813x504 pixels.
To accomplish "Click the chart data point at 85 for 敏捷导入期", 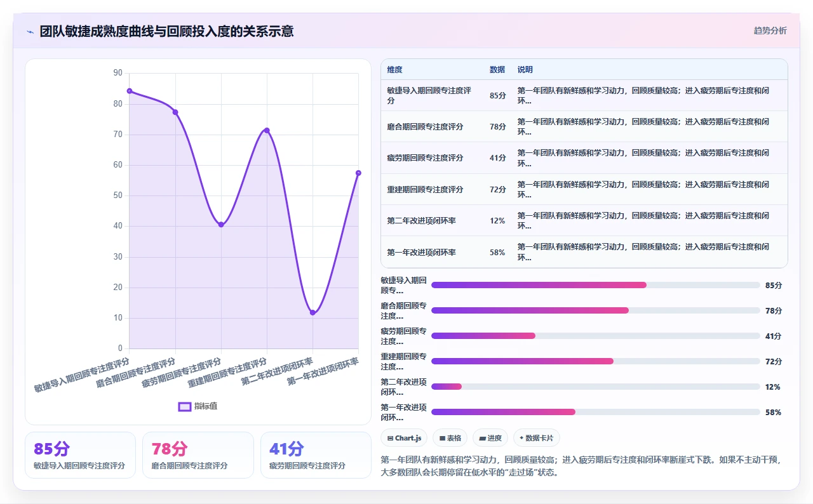I will click(x=130, y=91).
